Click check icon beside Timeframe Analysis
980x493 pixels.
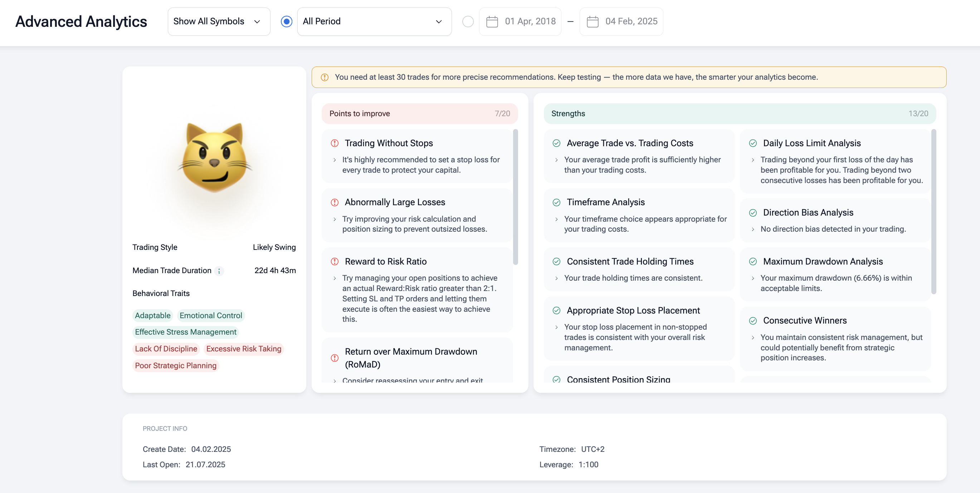click(556, 202)
